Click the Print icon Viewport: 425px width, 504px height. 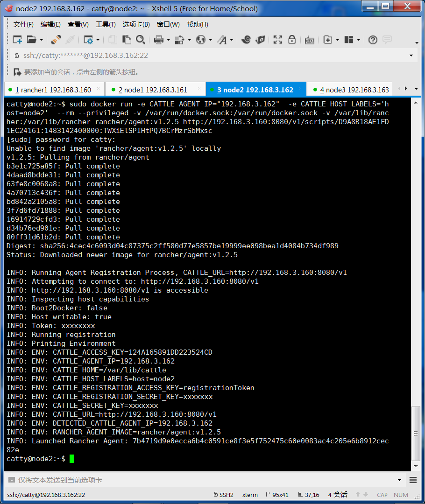pyautogui.click(x=158, y=40)
